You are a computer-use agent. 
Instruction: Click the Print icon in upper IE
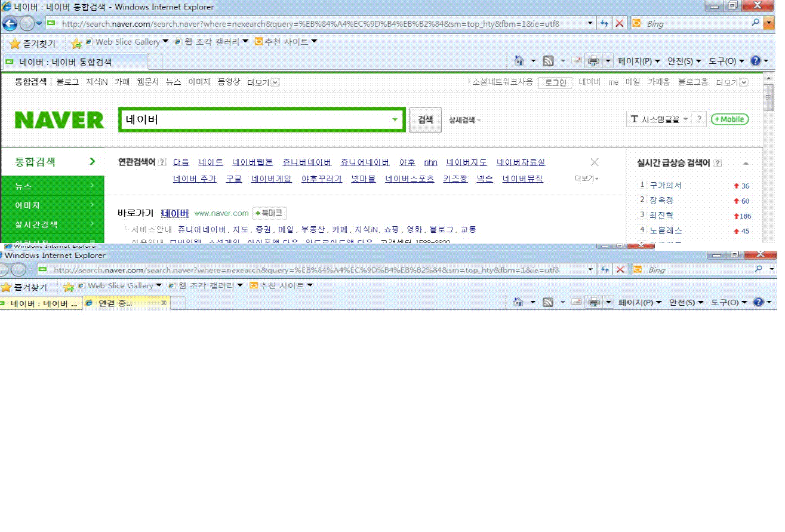click(594, 61)
